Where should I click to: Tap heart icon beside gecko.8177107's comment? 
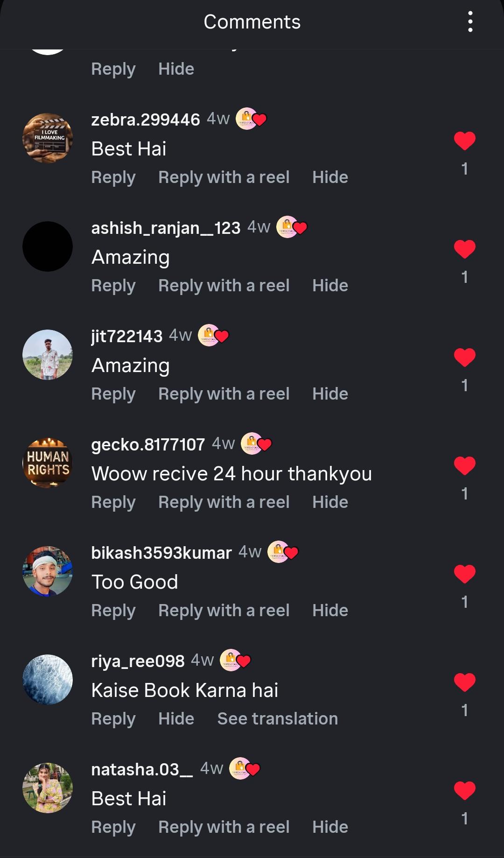465,465
